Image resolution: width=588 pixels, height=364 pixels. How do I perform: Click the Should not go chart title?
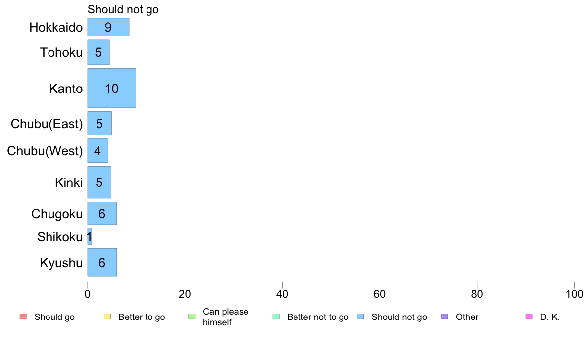123,9
